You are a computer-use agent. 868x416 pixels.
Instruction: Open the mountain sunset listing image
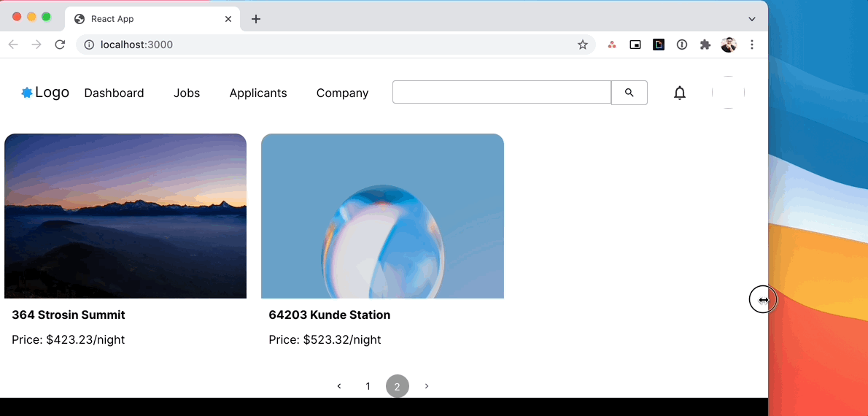point(125,216)
